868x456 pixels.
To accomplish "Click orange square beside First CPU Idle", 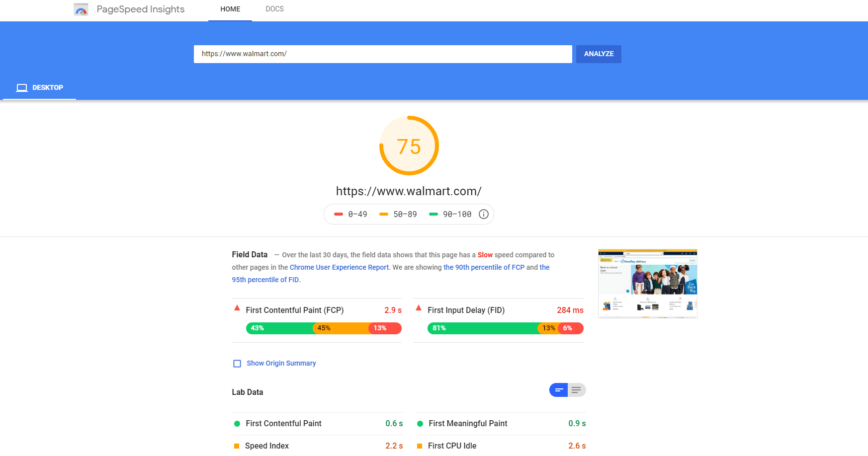I will coord(420,446).
